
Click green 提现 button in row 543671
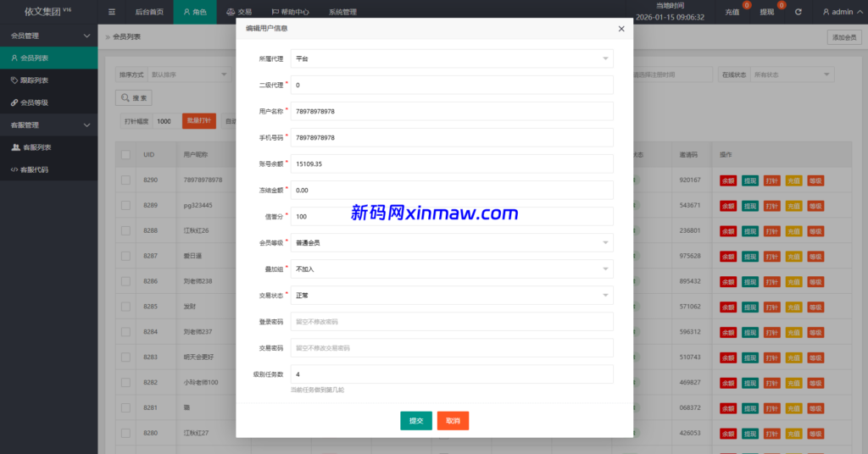click(x=750, y=207)
